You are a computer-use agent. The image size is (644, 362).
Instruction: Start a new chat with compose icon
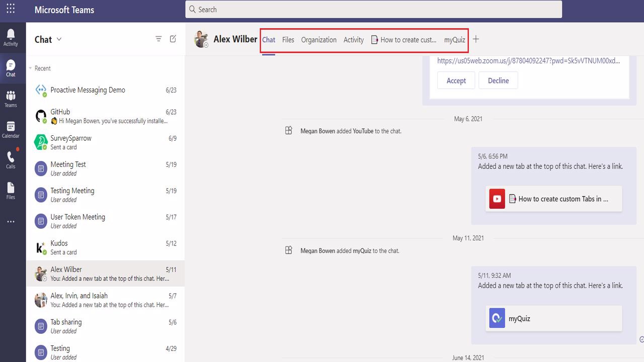173,39
